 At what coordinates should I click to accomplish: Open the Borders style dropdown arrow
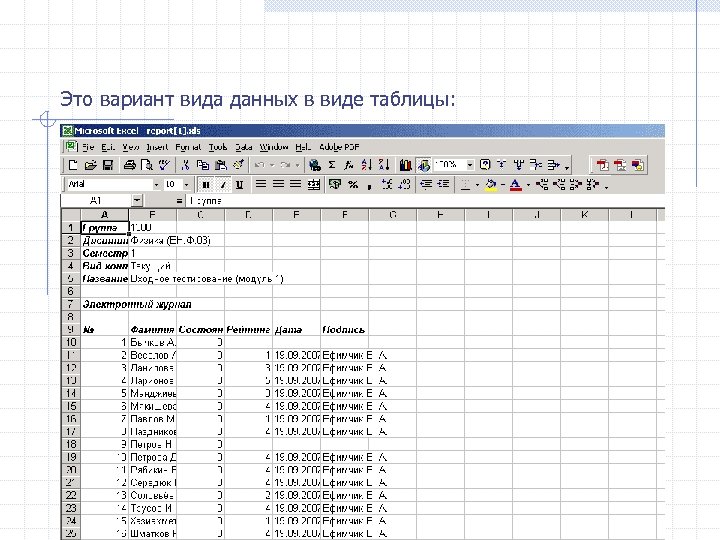pos(477,185)
